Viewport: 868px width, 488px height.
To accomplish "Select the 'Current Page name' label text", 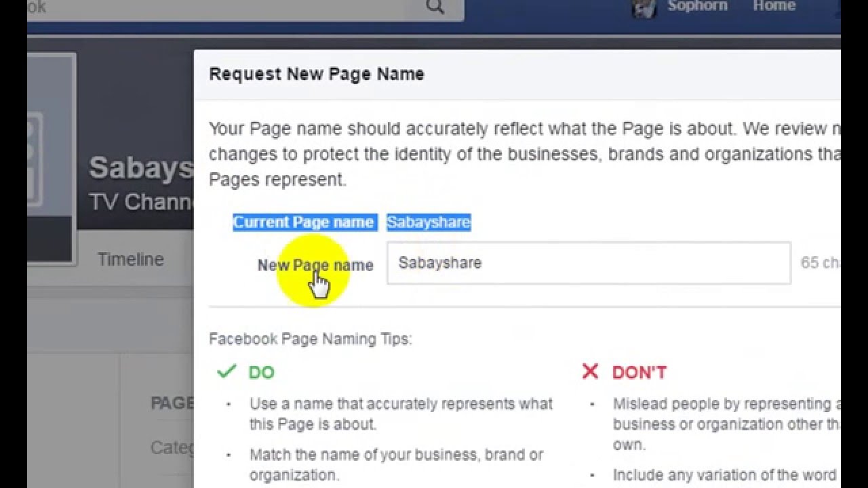I will [303, 222].
